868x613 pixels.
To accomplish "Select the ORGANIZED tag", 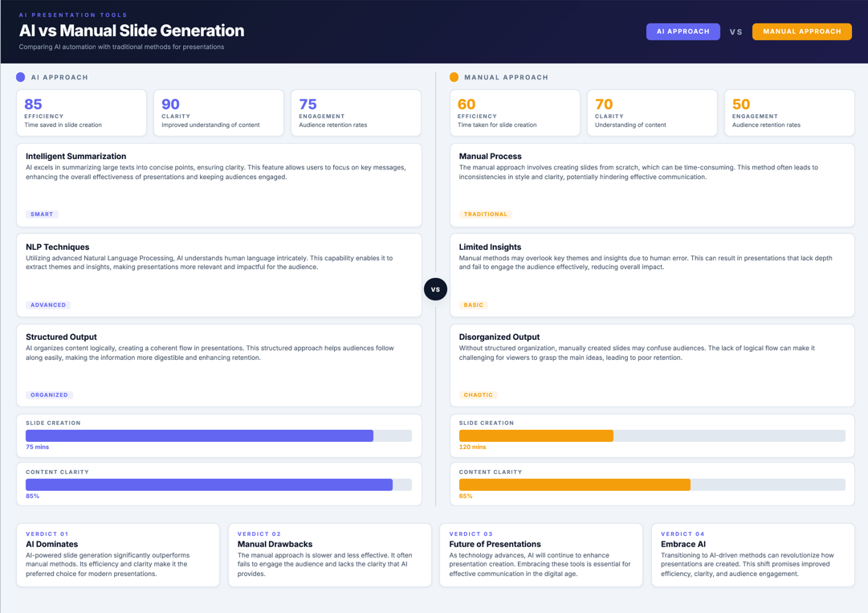I will click(49, 395).
